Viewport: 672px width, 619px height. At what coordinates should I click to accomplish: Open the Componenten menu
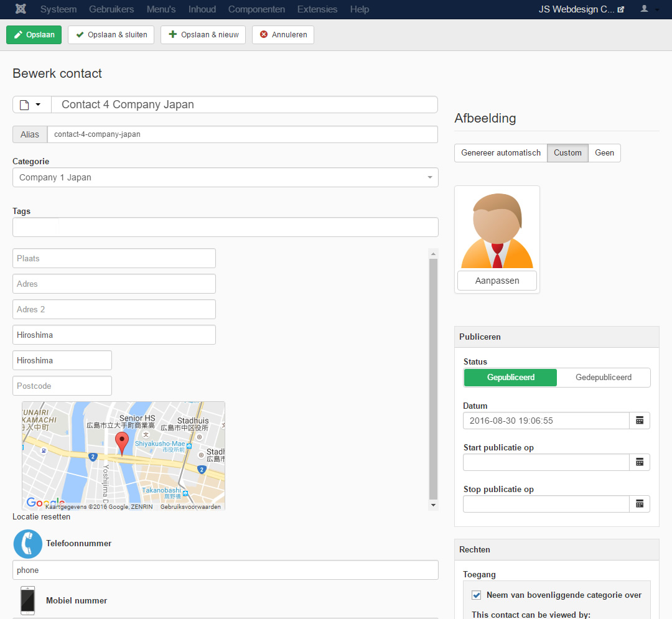pos(256,9)
